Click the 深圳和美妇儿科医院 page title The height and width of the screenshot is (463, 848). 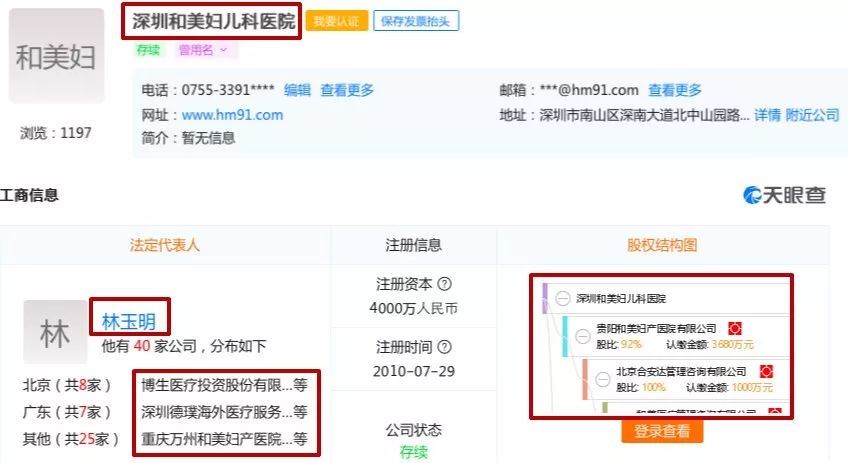pos(214,21)
